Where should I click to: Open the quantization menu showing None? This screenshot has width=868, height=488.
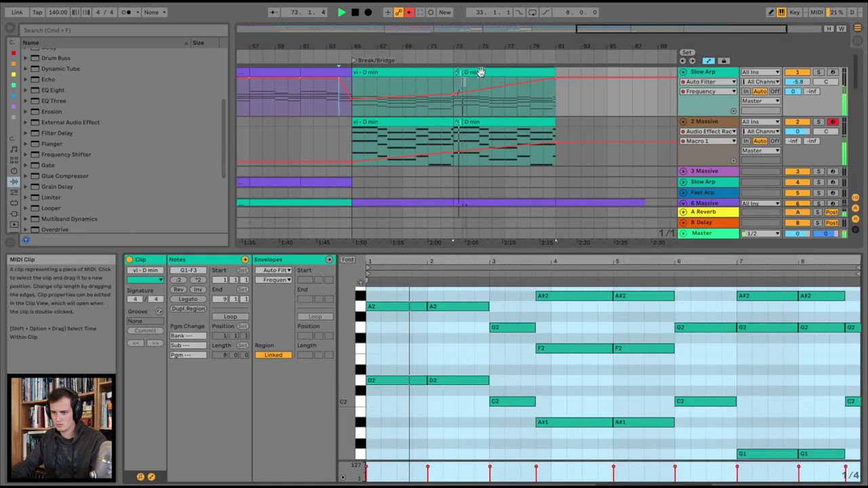(154, 12)
